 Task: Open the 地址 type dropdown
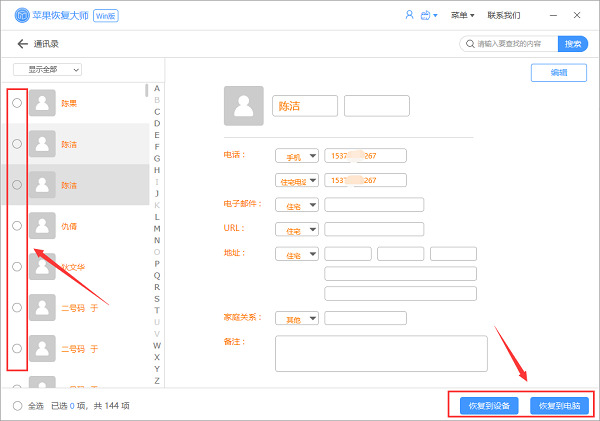(x=297, y=254)
